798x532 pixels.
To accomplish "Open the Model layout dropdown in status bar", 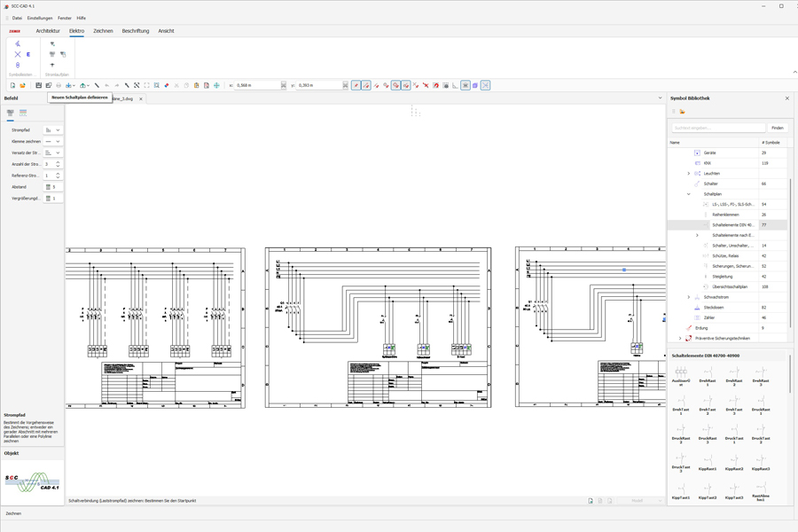I will [641, 501].
